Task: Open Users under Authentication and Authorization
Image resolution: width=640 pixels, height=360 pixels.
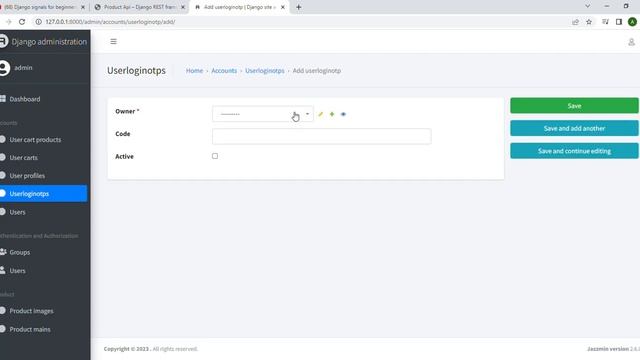Action: pos(17,271)
